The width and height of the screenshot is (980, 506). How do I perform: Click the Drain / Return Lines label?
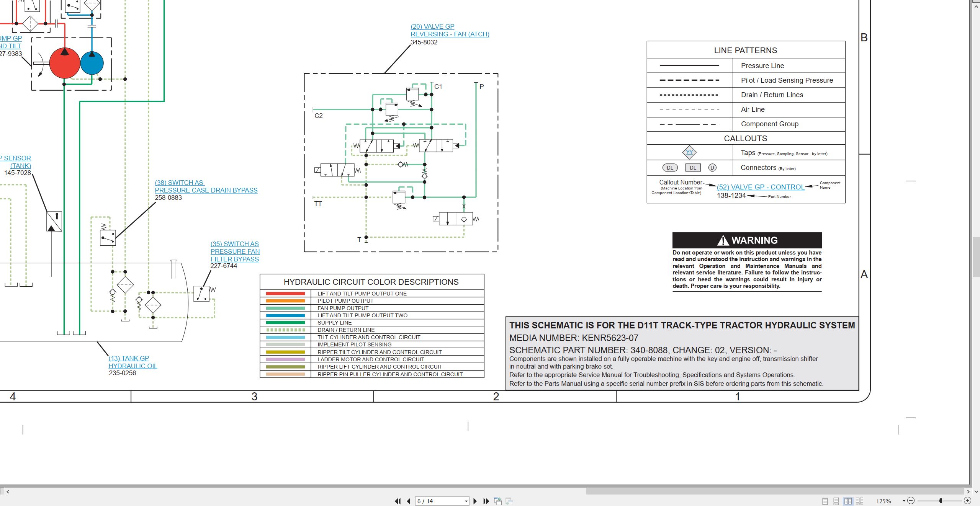pyautogui.click(x=772, y=95)
